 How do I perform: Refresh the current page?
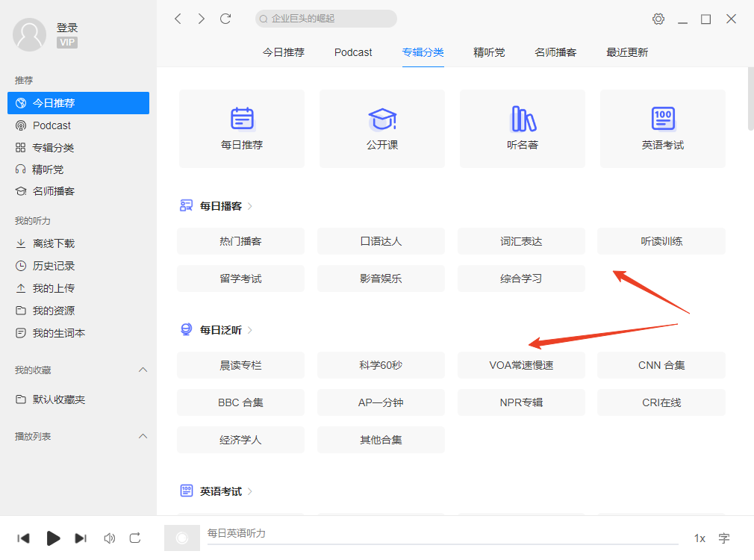coord(225,19)
